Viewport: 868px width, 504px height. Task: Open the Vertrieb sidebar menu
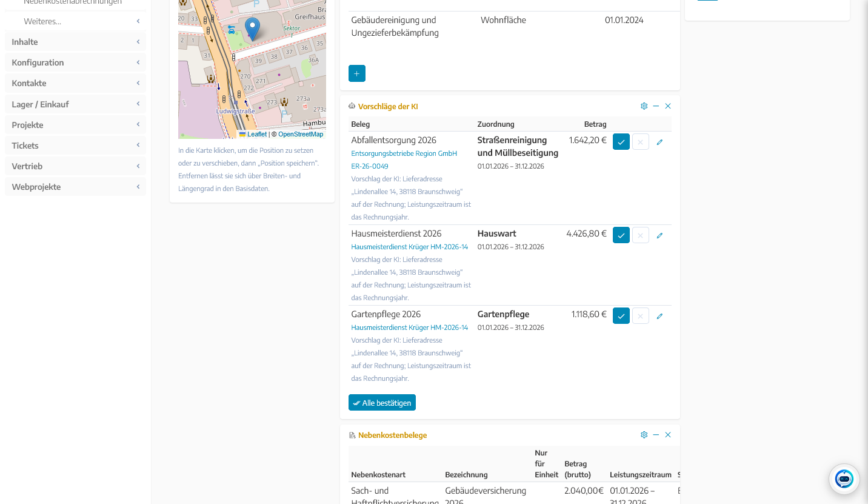(76, 166)
